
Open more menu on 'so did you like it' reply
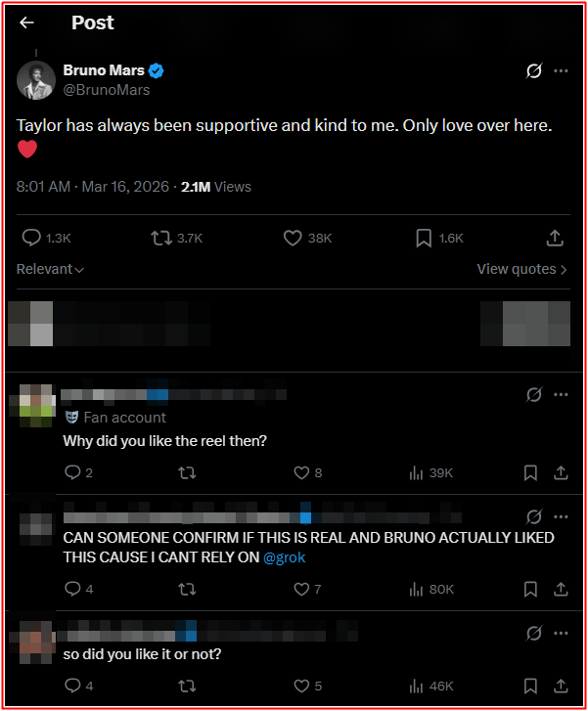[x=561, y=632]
